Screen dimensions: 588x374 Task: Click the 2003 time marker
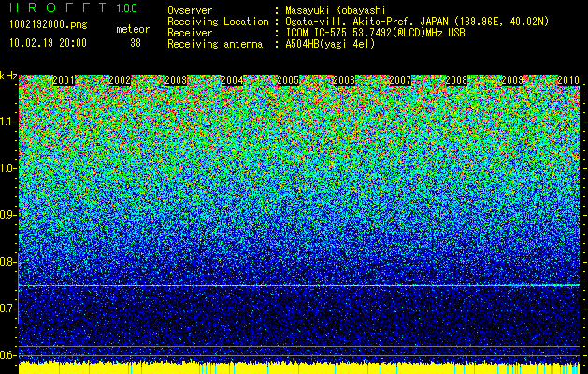point(176,80)
